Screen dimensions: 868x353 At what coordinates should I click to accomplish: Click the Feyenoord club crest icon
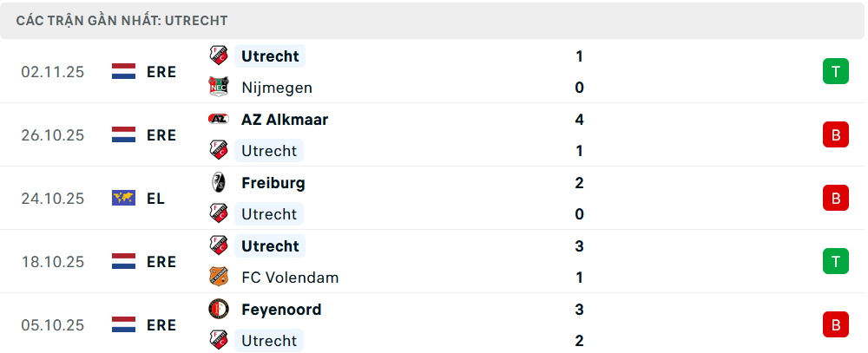(218, 309)
